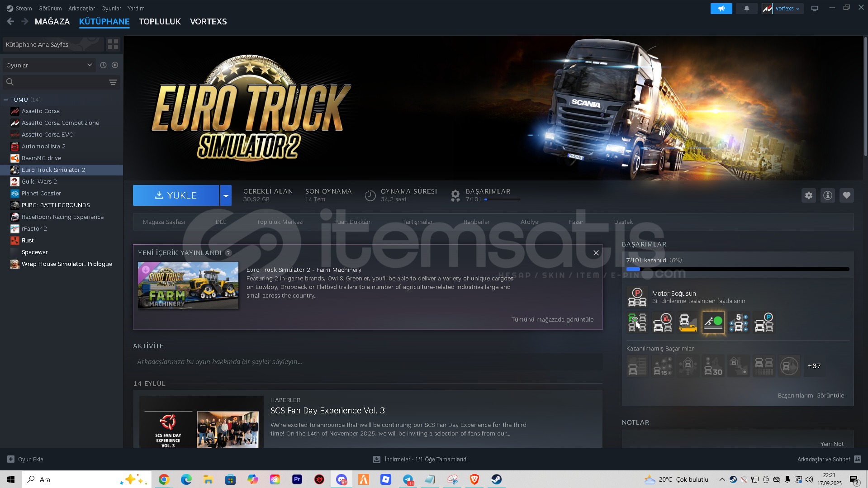Open the notifications bell

[x=747, y=8]
